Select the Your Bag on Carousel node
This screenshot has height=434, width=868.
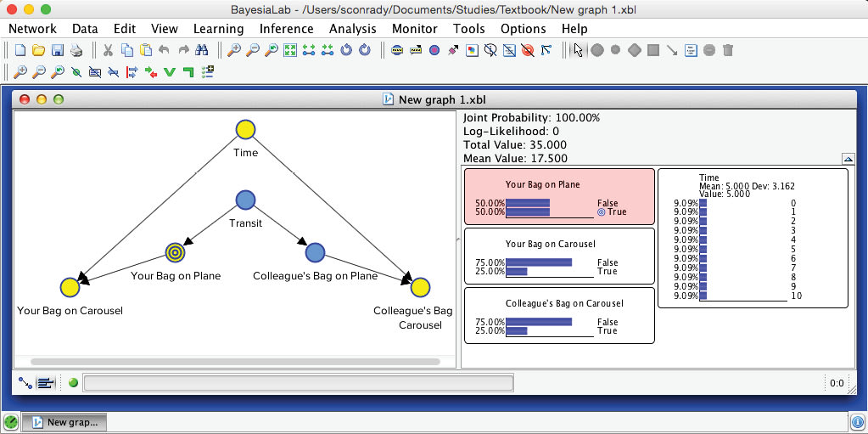[x=70, y=287]
